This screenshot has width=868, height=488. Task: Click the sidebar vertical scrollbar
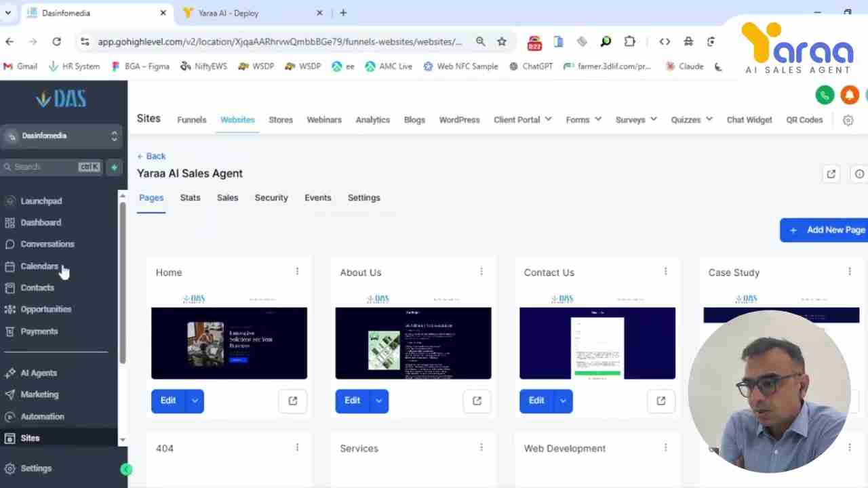123,285
